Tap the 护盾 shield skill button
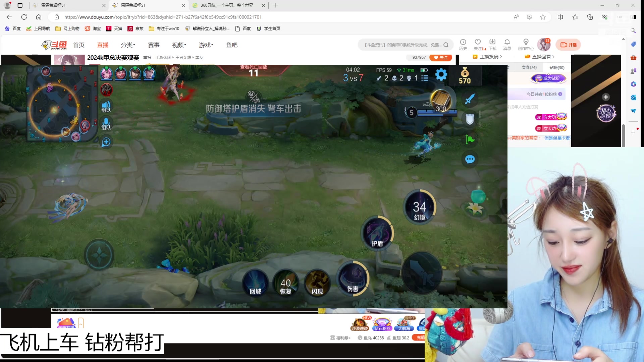 tap(377, 233)
